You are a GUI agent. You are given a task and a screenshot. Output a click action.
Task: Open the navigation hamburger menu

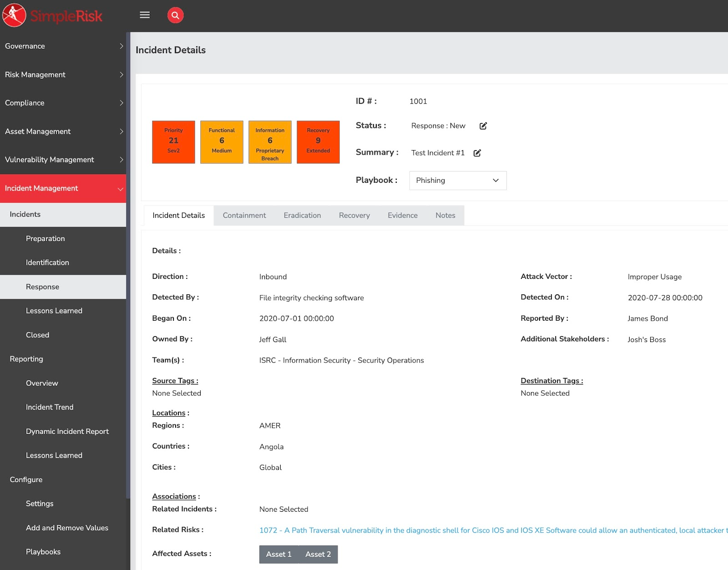coord(144,15)
